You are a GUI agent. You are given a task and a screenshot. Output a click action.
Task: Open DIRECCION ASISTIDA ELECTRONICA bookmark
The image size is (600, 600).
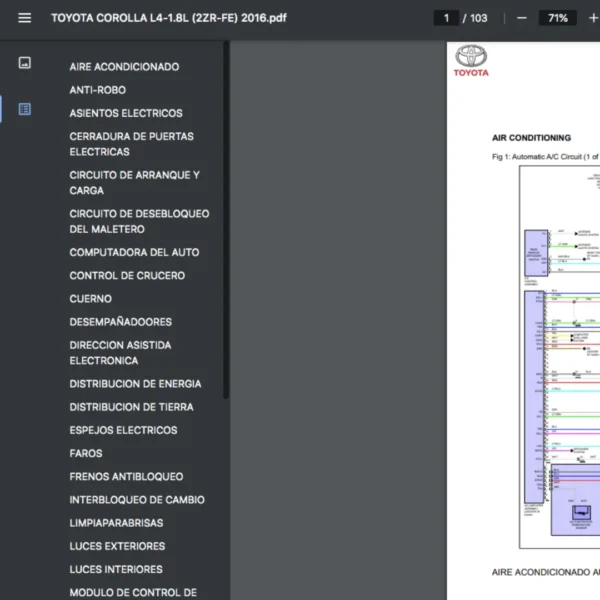pos(120,353)
